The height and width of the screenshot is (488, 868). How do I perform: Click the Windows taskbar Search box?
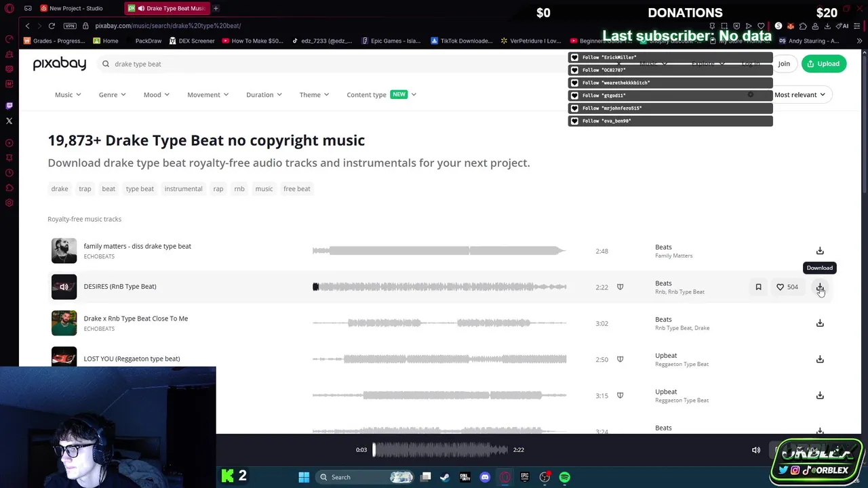pos(366,477)
